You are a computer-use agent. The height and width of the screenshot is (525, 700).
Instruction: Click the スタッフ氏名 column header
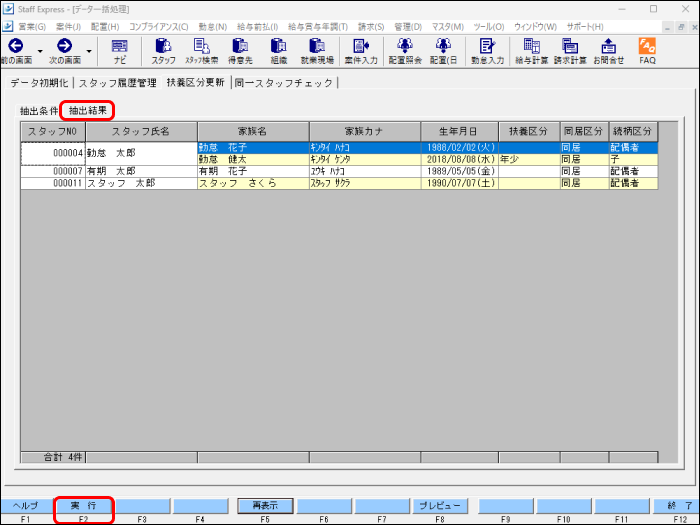click(141, 132)
